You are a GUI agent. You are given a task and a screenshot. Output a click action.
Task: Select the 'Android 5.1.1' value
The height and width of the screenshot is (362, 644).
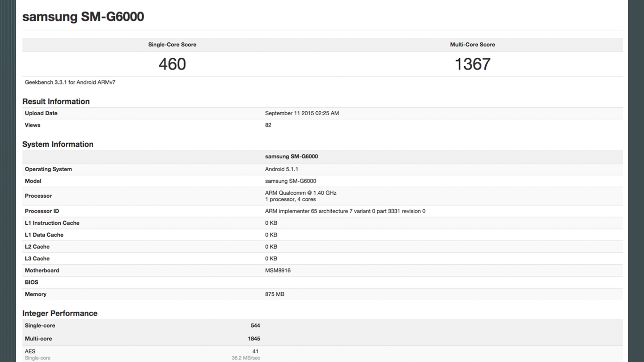281,169
